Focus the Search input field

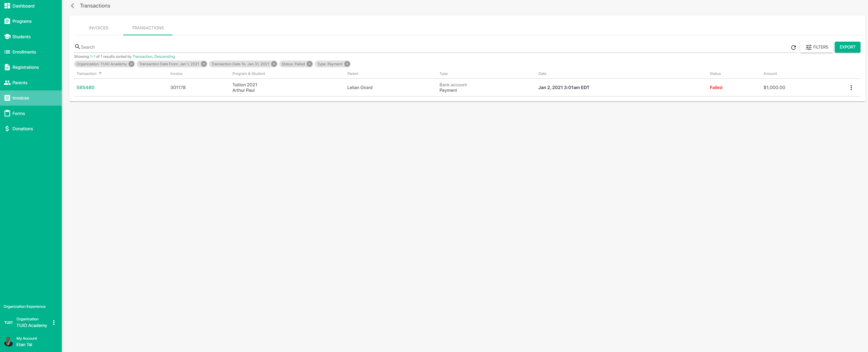pyautogui.click(x=435, y=47)
